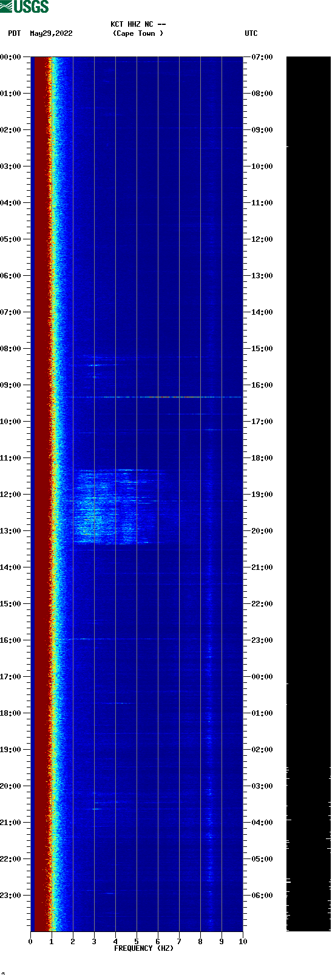Click the 07:00 UTC time label
Screen dimensions: 335x980
coord(262,57)
